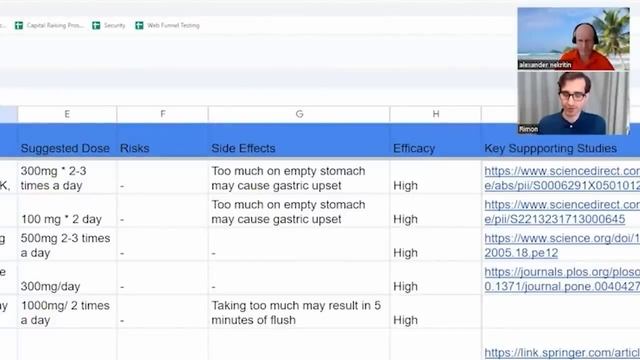Click the Key Supporting Studies header cell

pos(561,141)
